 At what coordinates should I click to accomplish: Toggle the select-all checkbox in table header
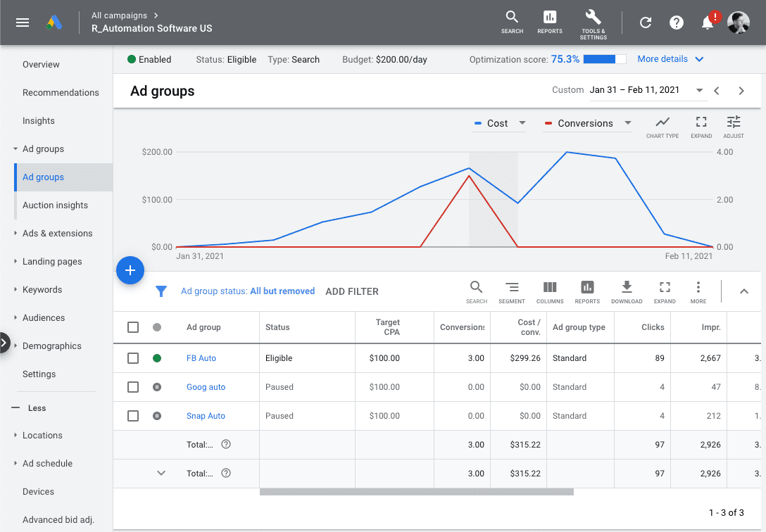click(133, 327)
